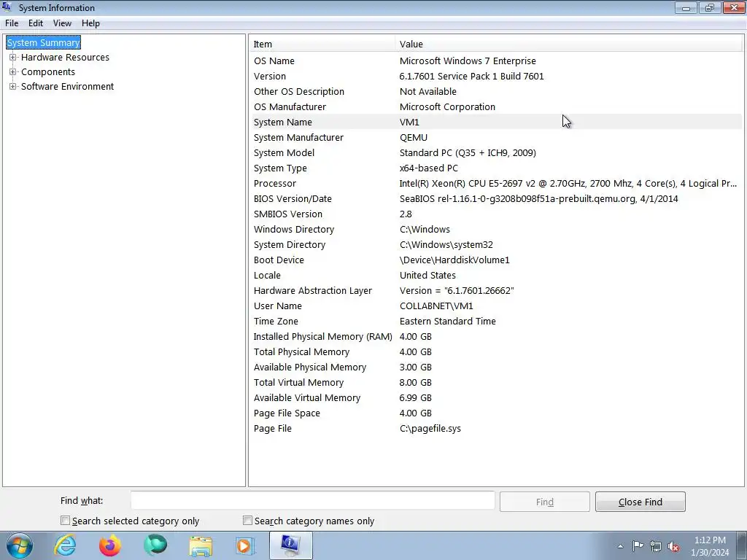
Task: Expand the Components tree node
Action: 13,72
